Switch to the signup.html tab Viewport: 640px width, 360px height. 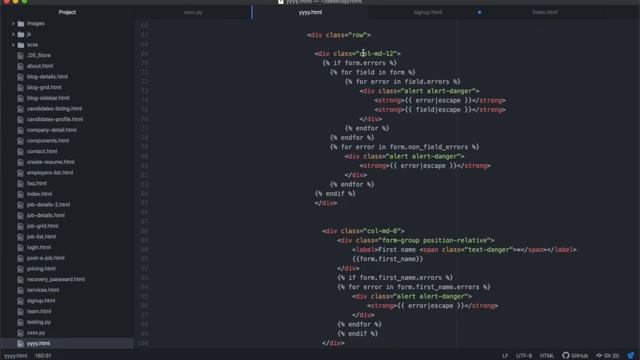427,12
